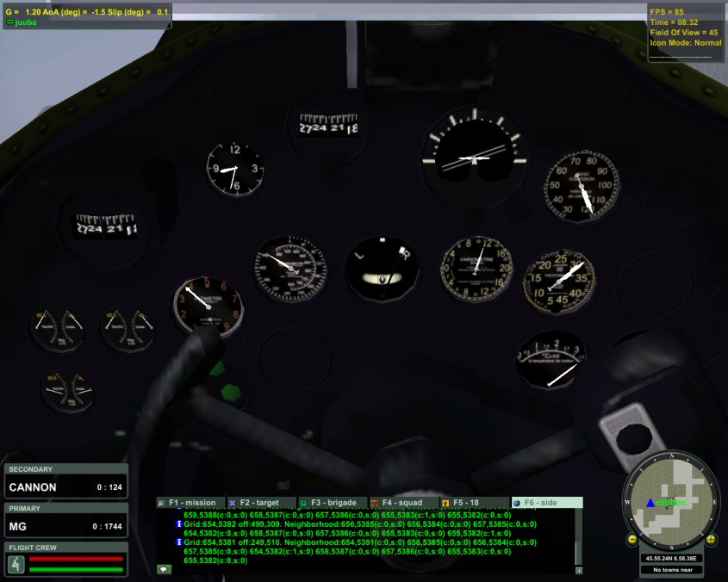Click the No towns near label

(x=672, y=569)
